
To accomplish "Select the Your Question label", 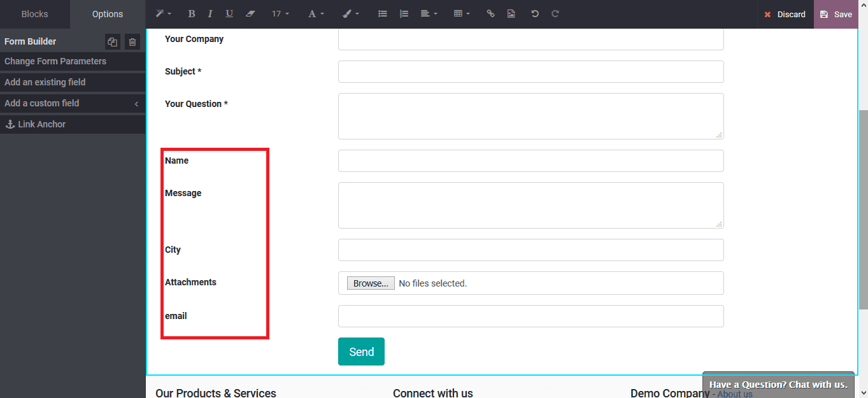I will pyautogui.click(x=196, y=104).
